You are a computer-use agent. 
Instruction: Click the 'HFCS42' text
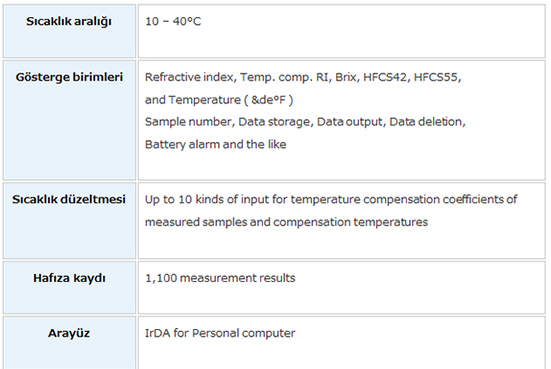pyautogui.click(x=385, y=77)
